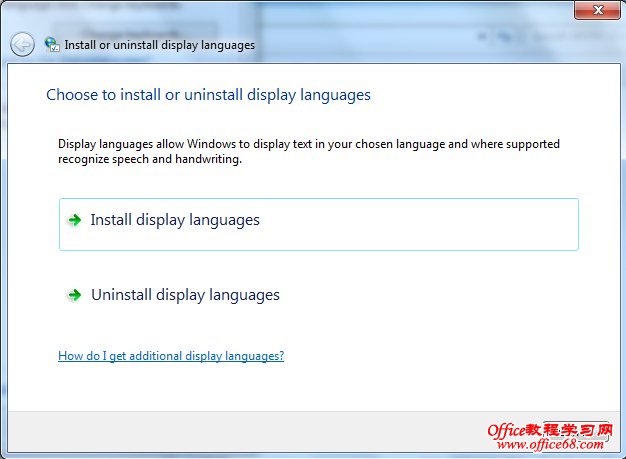The height and width of the screenshot is (459, 626).
Task: Click the globe icon beside the window title
Action: [x=52, y=44]
